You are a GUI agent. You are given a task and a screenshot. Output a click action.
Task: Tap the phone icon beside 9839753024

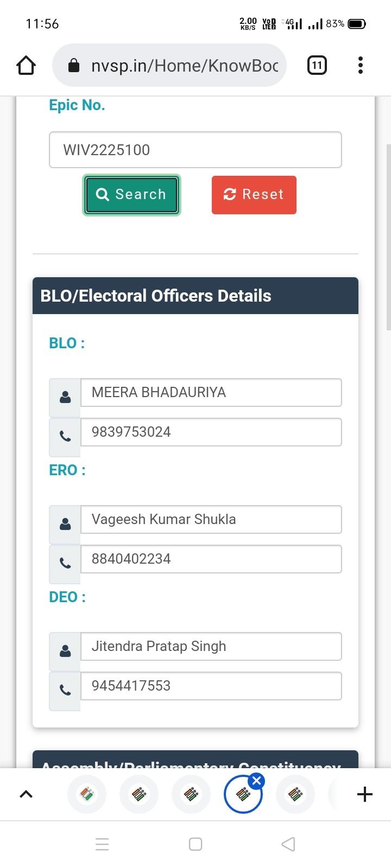[x=65, y=437]
